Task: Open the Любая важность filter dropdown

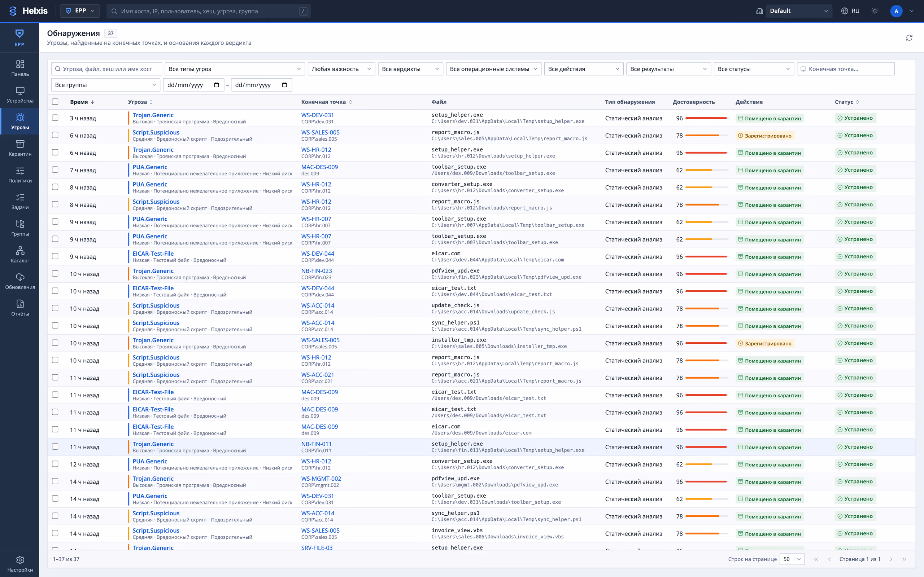Action: [341, 69]
